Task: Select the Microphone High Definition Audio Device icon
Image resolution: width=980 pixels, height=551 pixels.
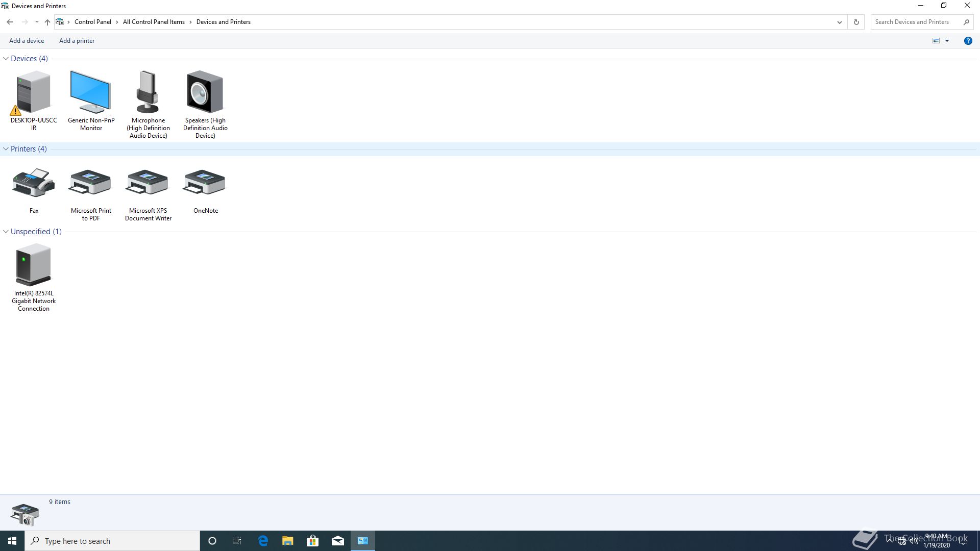Action: pos(148,92)
